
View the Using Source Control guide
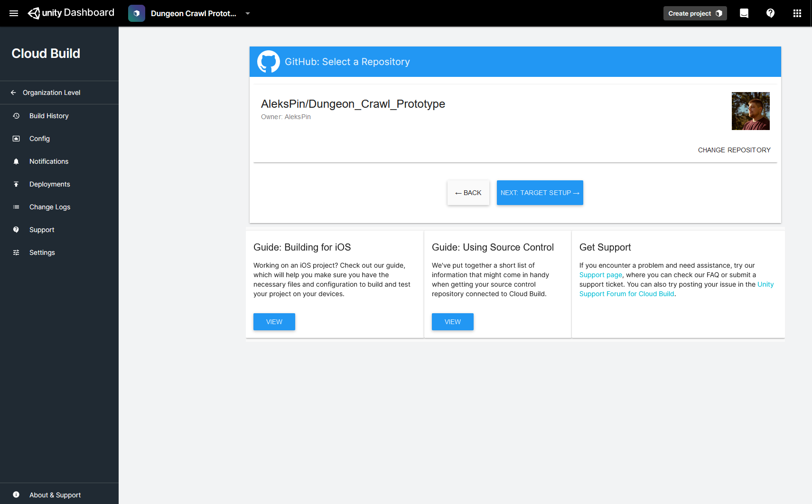point(453,322)
